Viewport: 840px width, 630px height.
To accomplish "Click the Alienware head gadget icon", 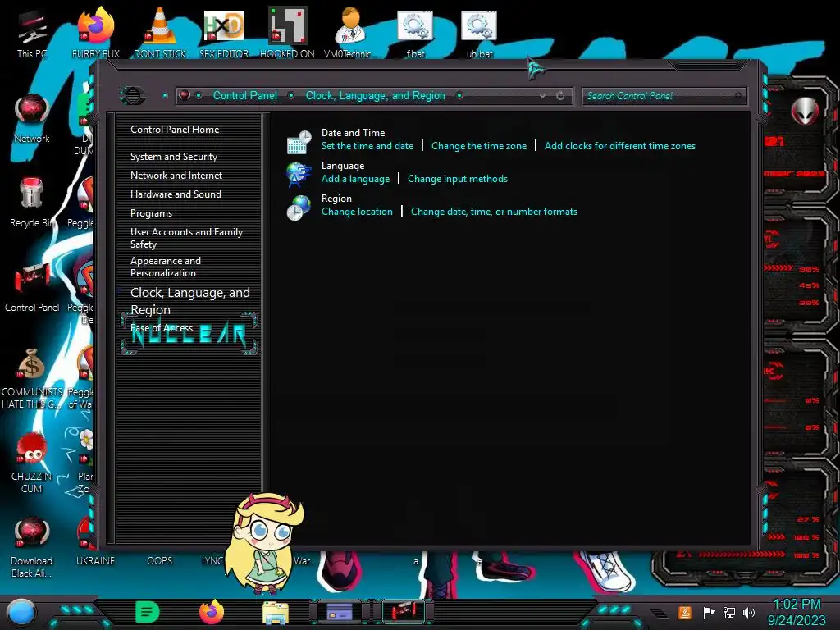I will (x=806, y=111).
